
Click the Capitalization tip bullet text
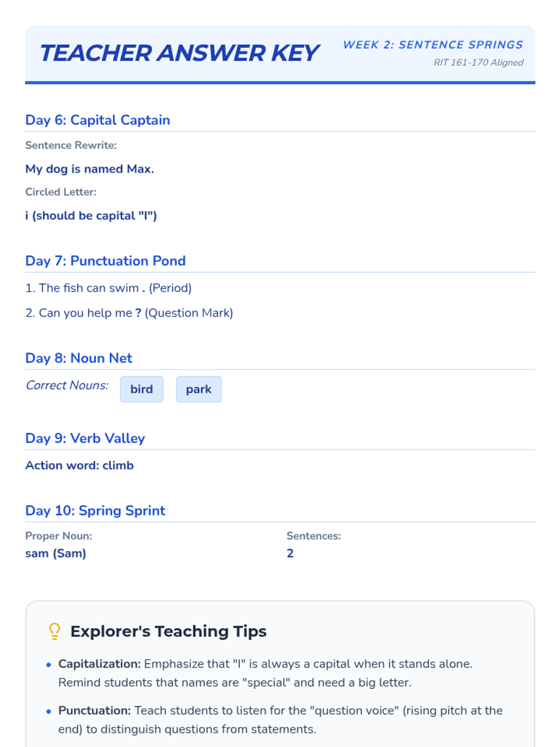(x=265, y=673)
